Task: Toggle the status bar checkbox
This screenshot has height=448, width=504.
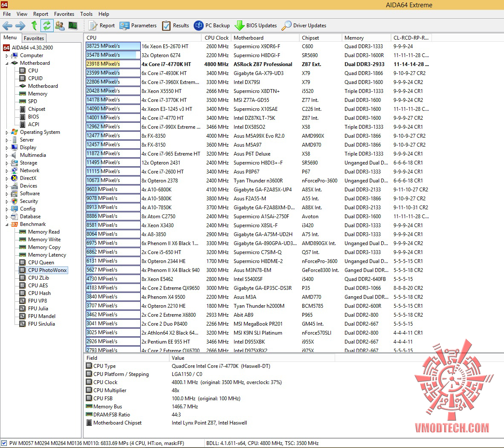Action: click(4, 443)
